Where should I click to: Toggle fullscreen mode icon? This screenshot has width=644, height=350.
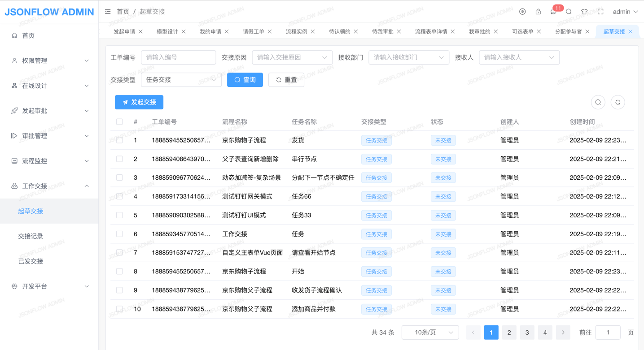tap(600, 12)
